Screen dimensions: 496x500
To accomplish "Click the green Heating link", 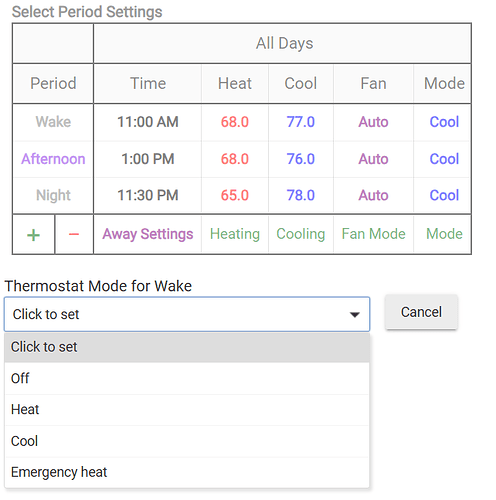I will tap(235, 234).
